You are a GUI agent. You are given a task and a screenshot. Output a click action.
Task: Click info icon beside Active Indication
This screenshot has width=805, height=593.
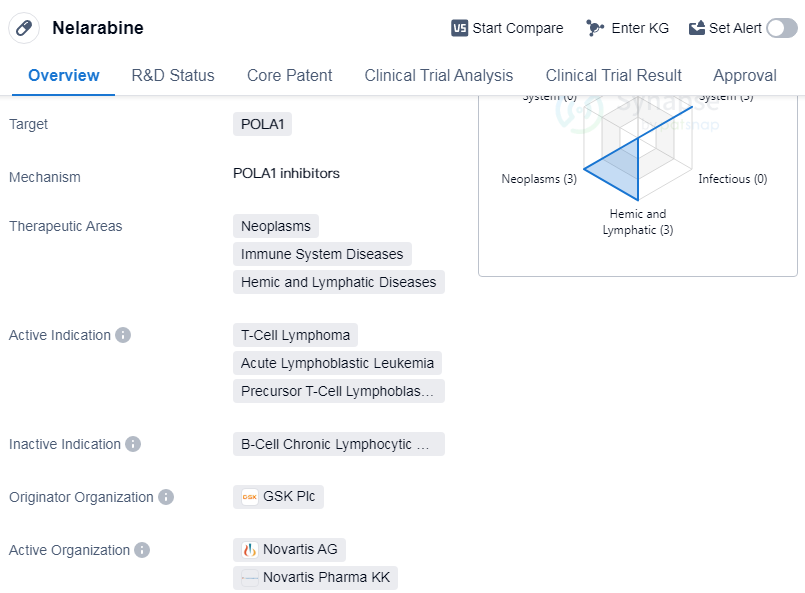123,335
